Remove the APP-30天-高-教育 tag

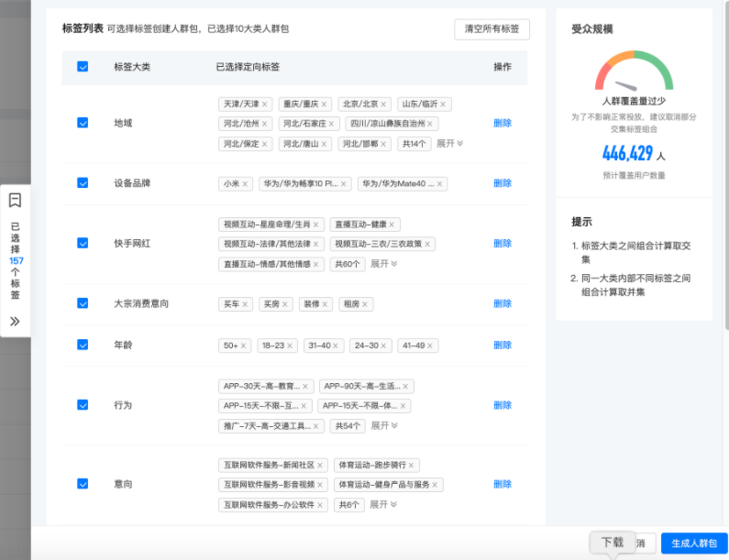point(305,387)
